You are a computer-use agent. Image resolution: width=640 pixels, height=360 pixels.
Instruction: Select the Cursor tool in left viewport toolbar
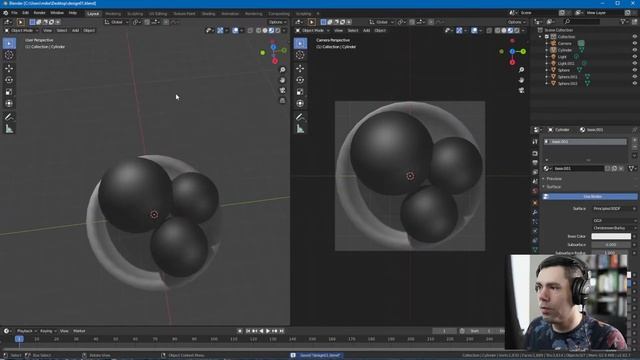click(x=9, y=55)
